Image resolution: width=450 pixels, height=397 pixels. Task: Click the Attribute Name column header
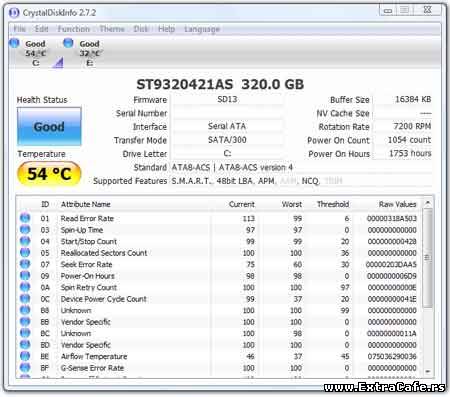[x=86, y=204]
